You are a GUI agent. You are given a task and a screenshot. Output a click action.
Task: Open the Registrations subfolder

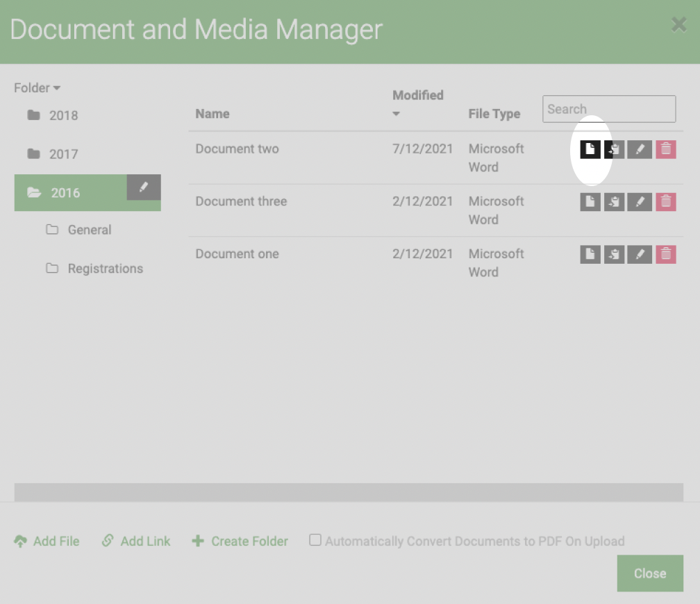pos(94,268)
